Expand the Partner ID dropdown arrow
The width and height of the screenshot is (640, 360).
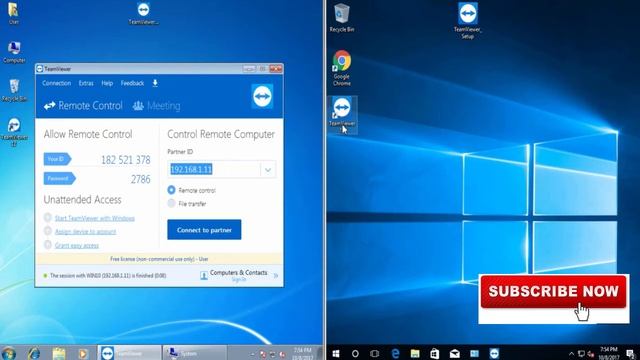pos(268,170)
